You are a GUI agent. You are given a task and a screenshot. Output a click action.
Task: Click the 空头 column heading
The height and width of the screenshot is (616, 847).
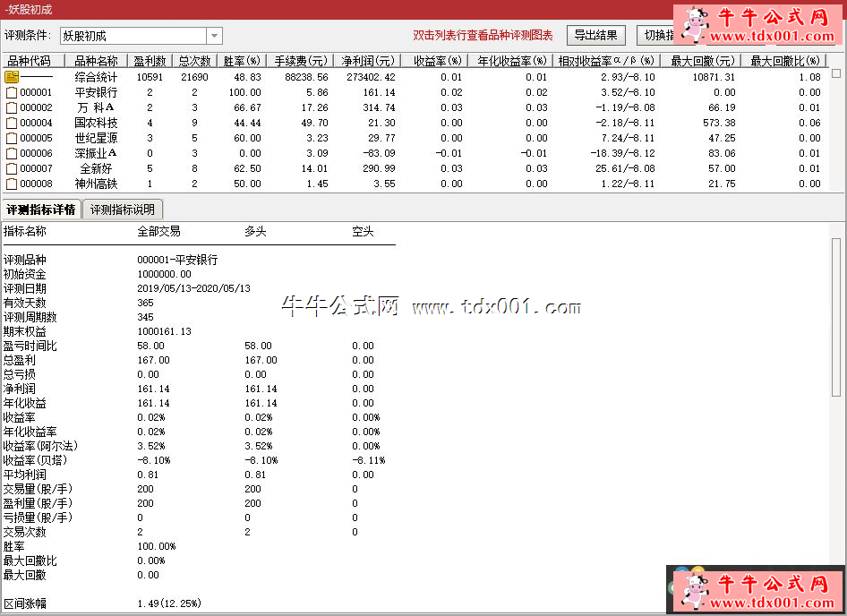pos(363,232)
